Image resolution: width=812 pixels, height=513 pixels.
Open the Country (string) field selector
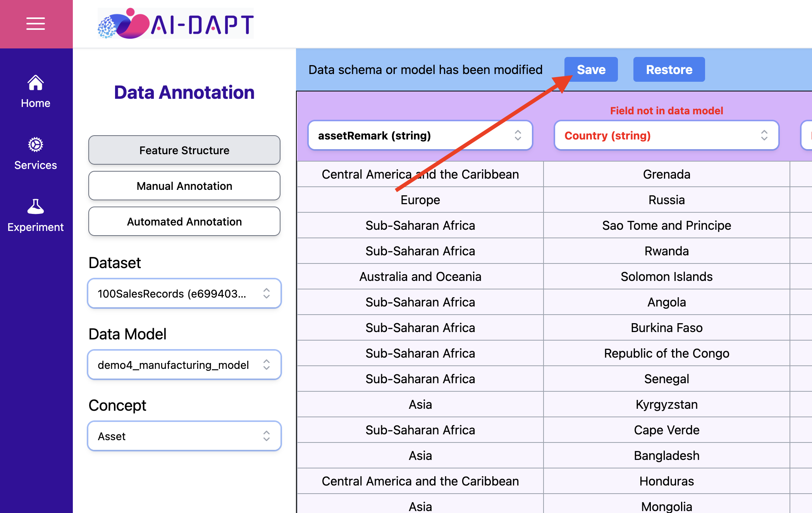(x=667, y=135)
